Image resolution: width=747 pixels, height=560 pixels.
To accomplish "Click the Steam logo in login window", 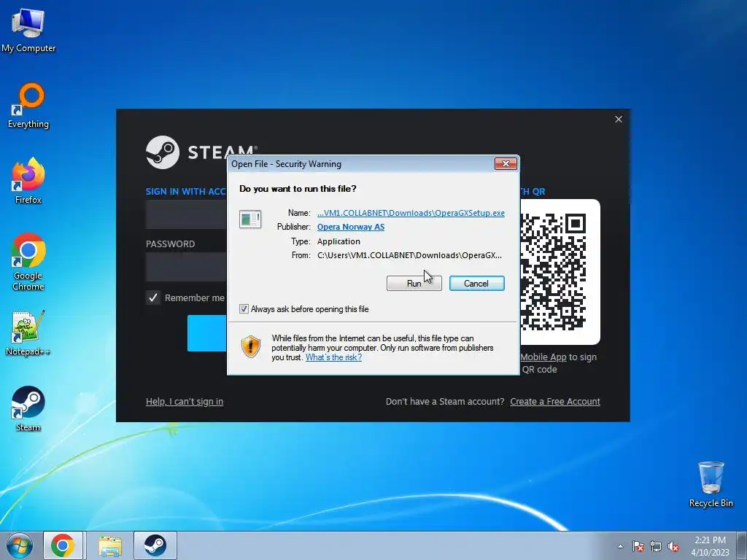I will (163, 152).
